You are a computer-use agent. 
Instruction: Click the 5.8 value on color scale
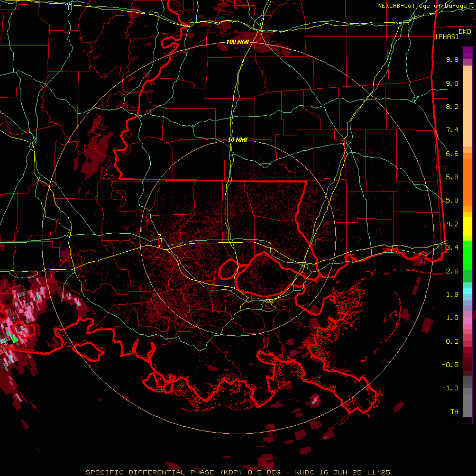pyautogui.click(x=452, y=177)
